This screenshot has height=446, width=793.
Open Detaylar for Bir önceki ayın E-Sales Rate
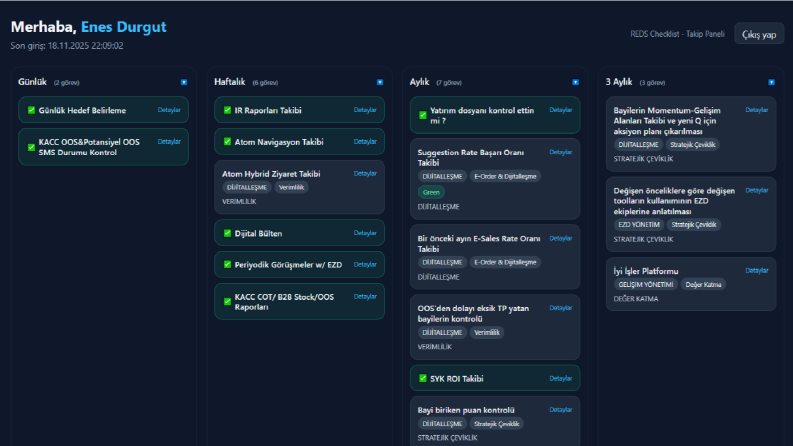pos(560,238)
